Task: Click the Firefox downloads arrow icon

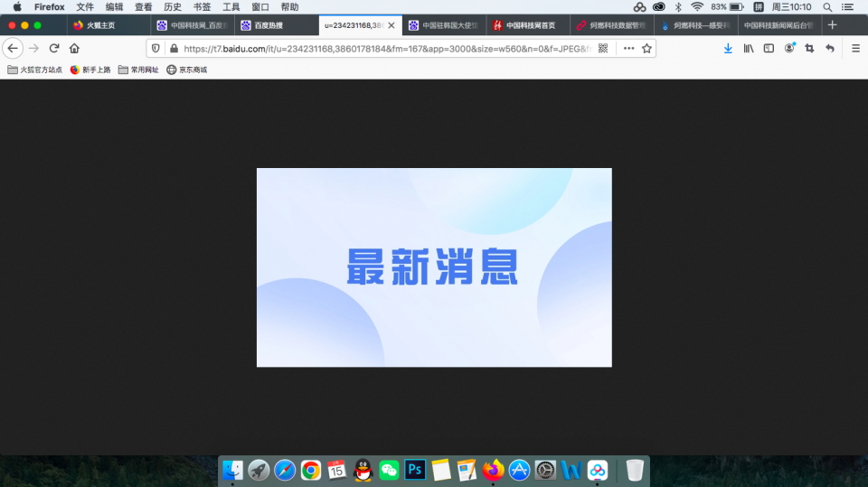Action: pos(728,48)
